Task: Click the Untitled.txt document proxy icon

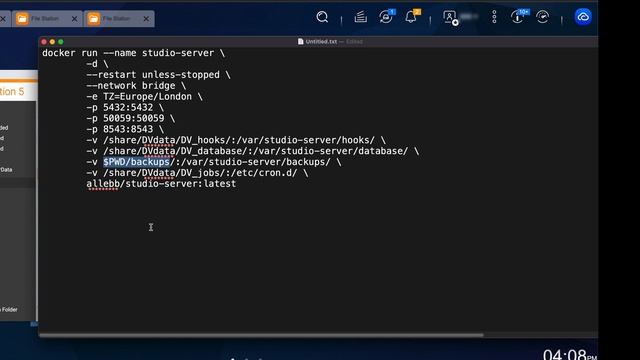Action: (x=300, y=42)
